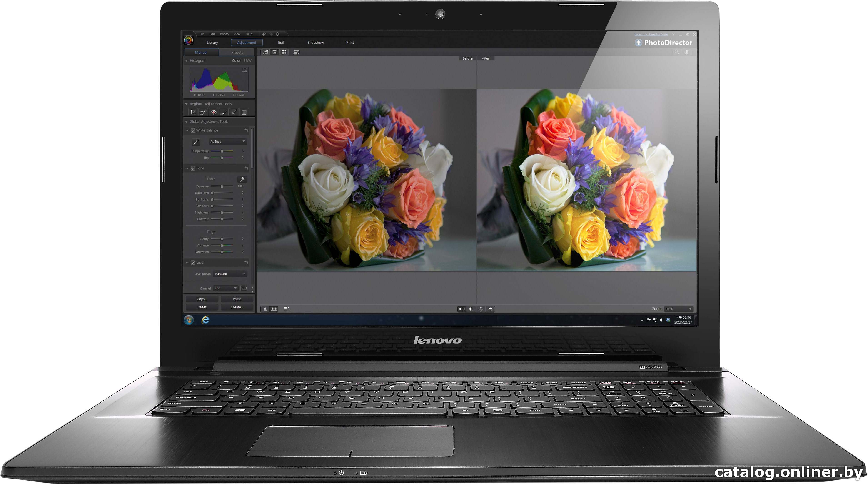Click redo arrow in top toolbar
The width and height of the screenshot is (868, 484).
pos(271,34)
